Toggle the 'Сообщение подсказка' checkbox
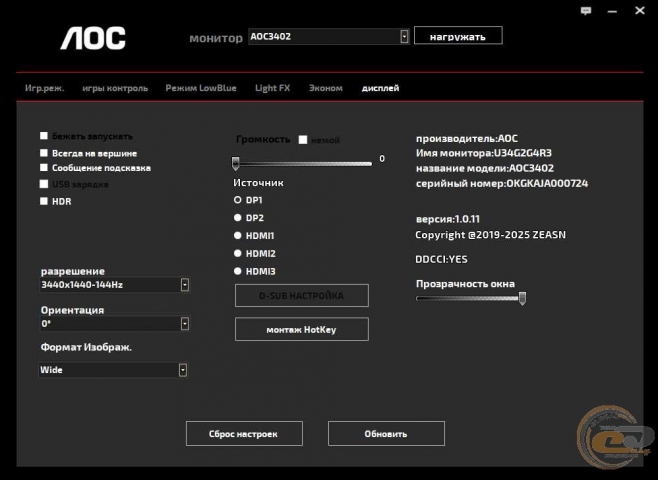The height and width of the screenshot is (480, 658). (44, 167)
